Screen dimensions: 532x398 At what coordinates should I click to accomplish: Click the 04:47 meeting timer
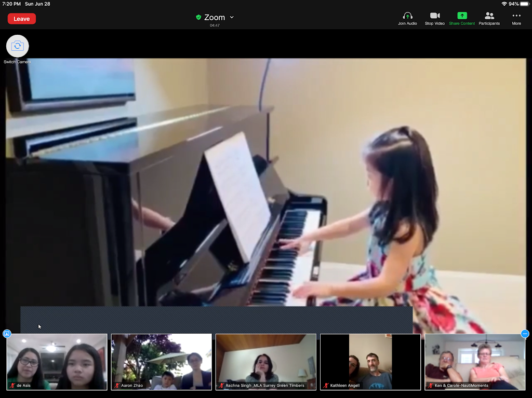[x=215, y=25]
